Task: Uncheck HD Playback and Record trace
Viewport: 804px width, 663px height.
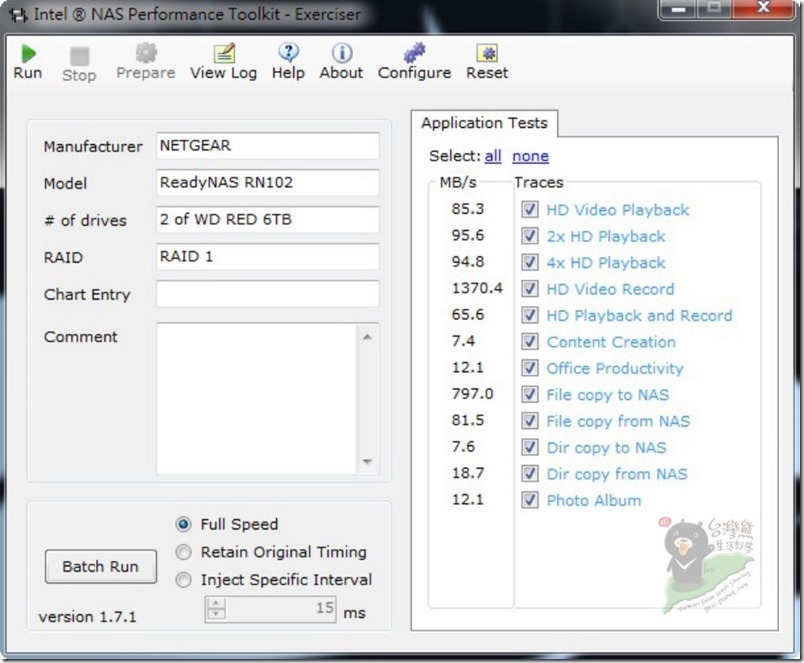Action: tap(530, 315)
